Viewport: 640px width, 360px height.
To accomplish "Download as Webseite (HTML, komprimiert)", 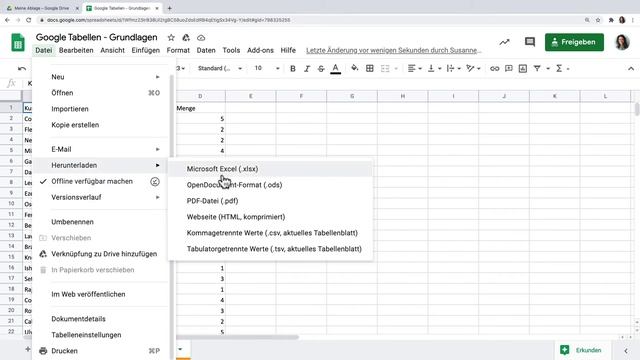I will [x=270, y=217].
